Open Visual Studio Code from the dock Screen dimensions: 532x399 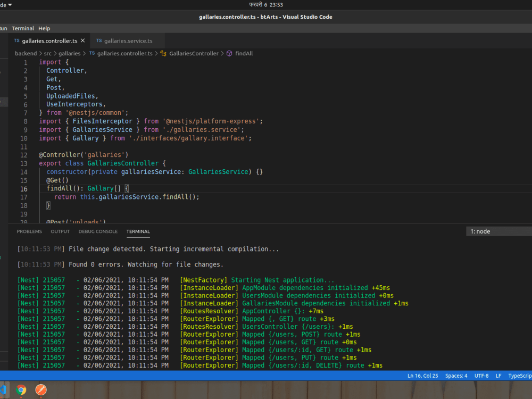tap(3, 390)
